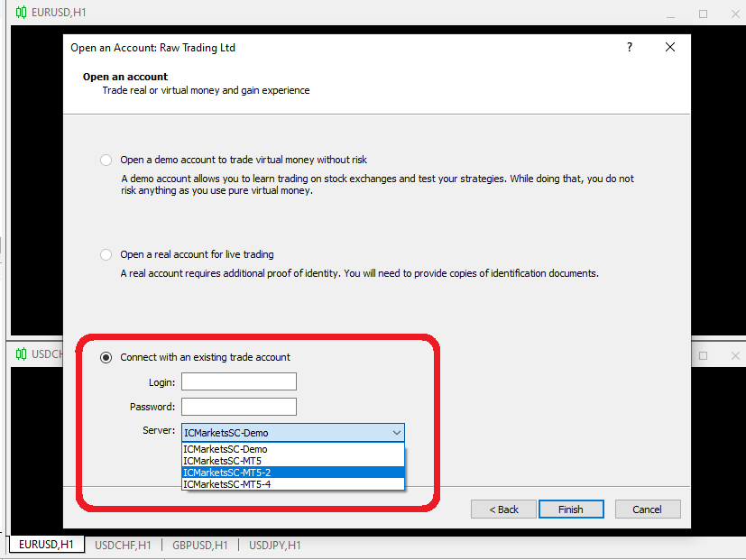Open the Server dropdown
The width and height of the screenshot is (746, 560).
pyautogui.click(x=396, y=432)
